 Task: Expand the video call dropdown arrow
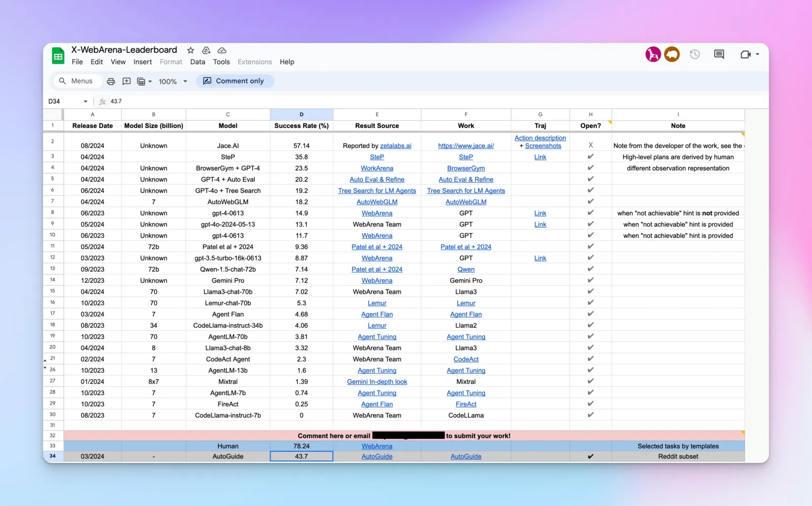click(x=758, y=54)
